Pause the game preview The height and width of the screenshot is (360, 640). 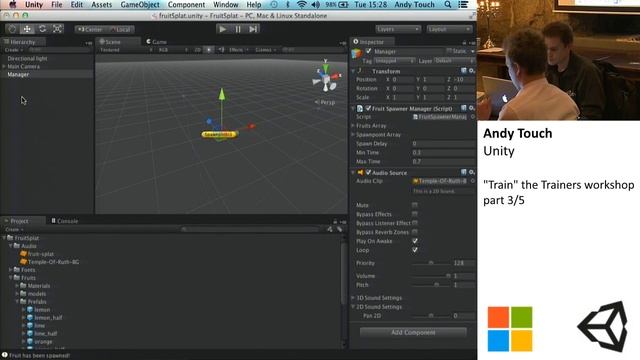[x=238, y=29]
